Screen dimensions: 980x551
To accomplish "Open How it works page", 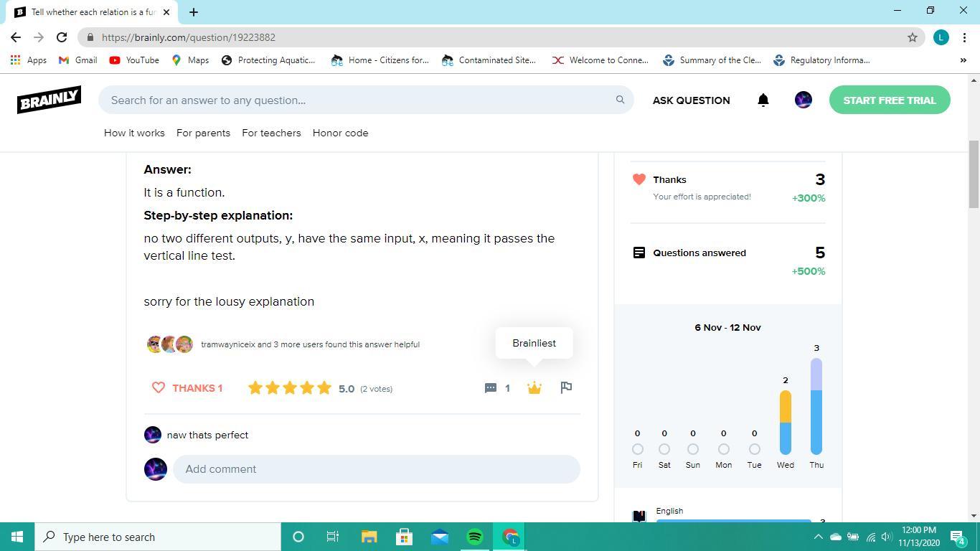I will pyautogui.click(x=134, y=133).
